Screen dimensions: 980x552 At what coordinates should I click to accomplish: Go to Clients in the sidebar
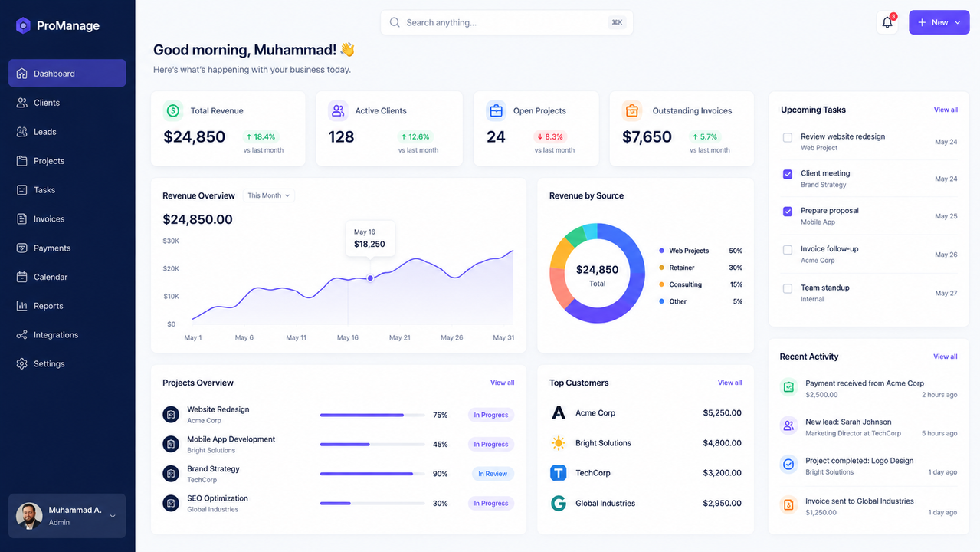coord(67,103)
